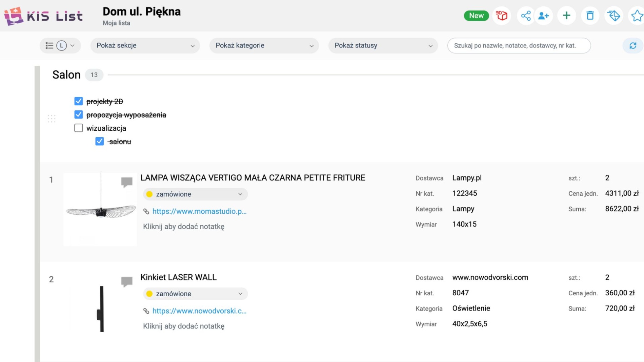Uncheck the 'projekty 2D' checkbox
This screenshot has height=362, width=644.
[79, 101]
